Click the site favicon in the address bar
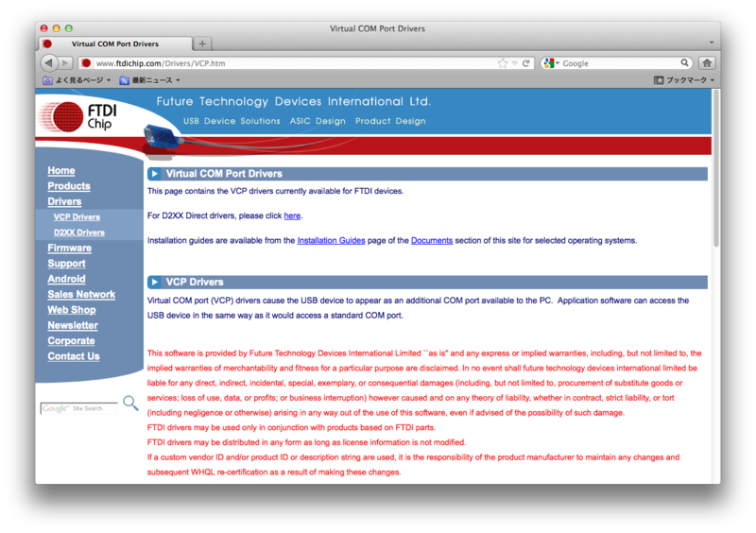Image resolution: width=756 pixels, height=533 pixels. [86, 63]
